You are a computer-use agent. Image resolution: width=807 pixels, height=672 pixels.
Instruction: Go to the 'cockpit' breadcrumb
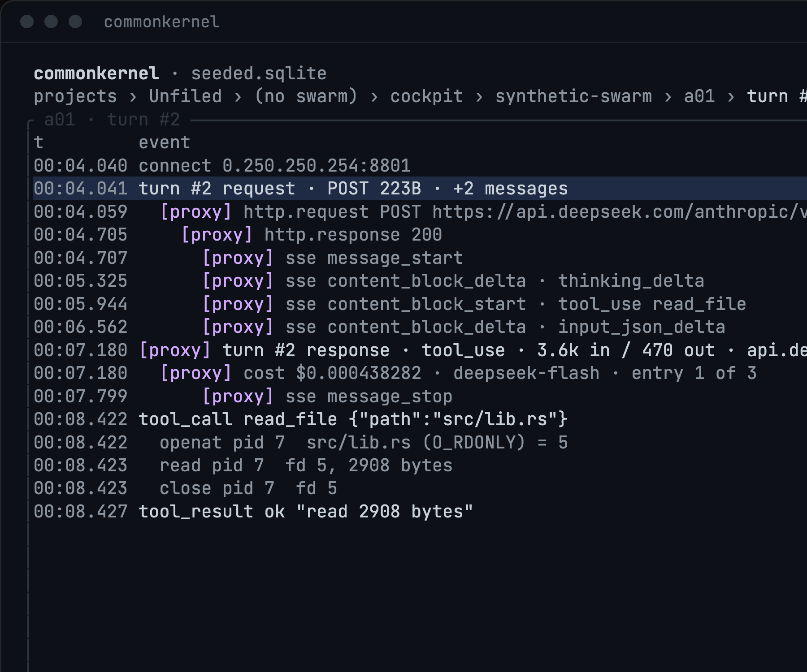pyautogui.click(x=427, y=96)
